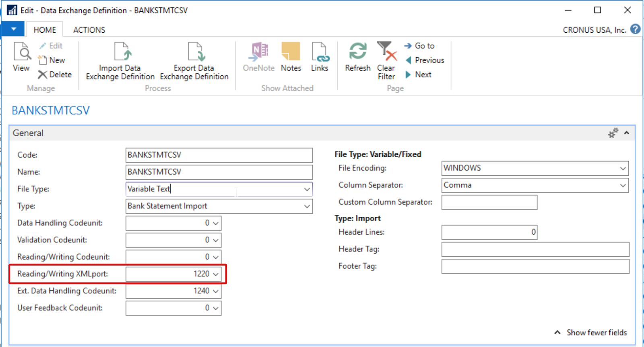644x347 pixels.
Task: Click the Header Tag field
Action: pos(535,249)
